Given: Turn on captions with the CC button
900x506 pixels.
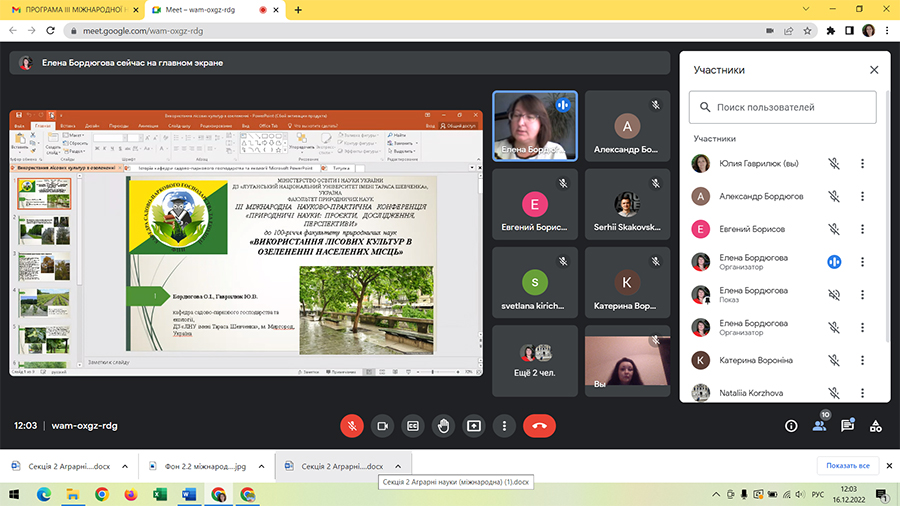Looking at the screenshot, I should point(412,425).
